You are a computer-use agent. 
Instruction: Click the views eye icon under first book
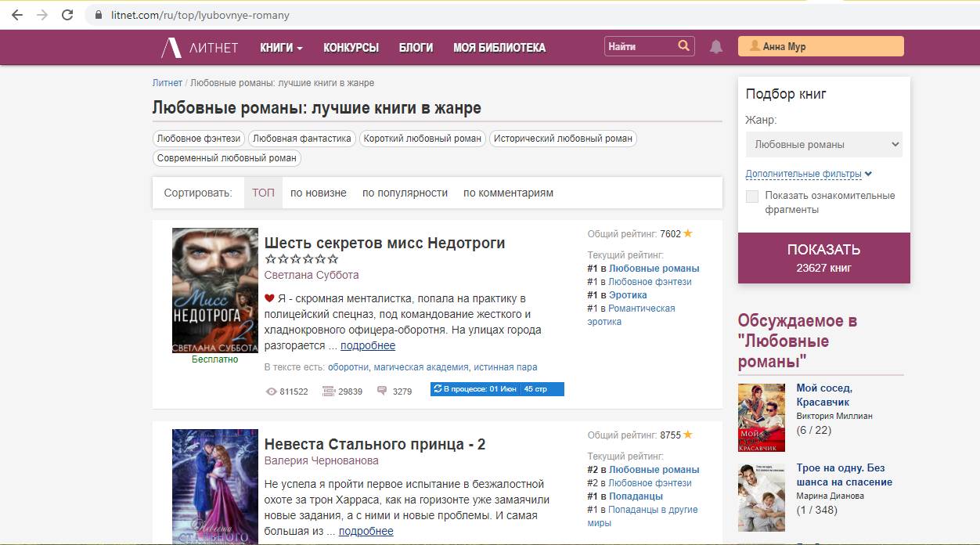tap(272, 392)
